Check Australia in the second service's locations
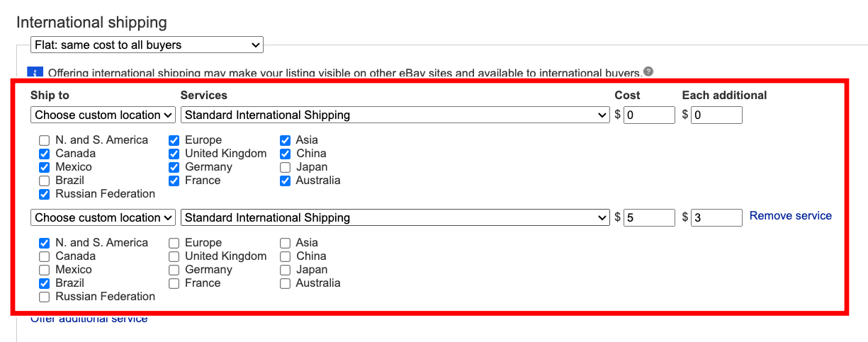868x342 pixels. 285,283
